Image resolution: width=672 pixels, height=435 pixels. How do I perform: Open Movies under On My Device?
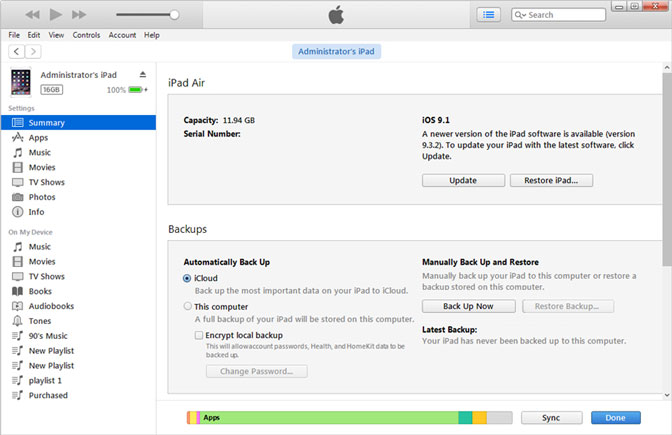click(78, 261)
